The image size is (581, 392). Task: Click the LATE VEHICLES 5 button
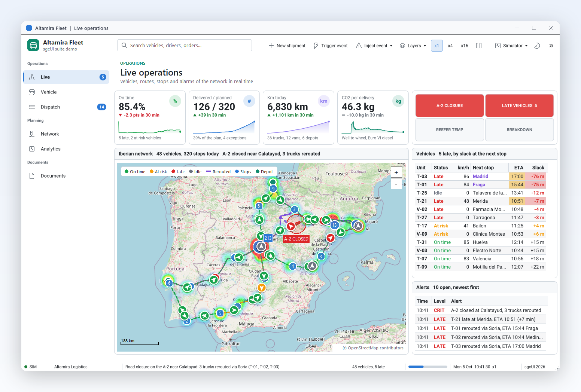519,105
